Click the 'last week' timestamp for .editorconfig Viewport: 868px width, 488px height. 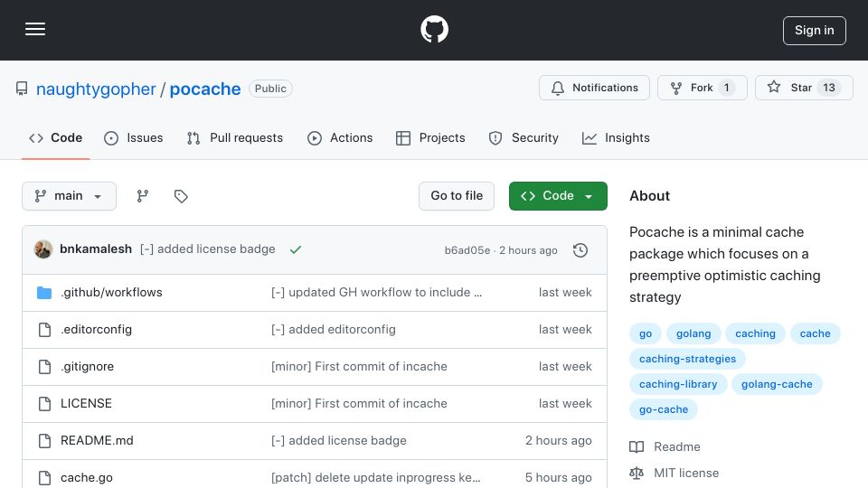coord(565,329)
